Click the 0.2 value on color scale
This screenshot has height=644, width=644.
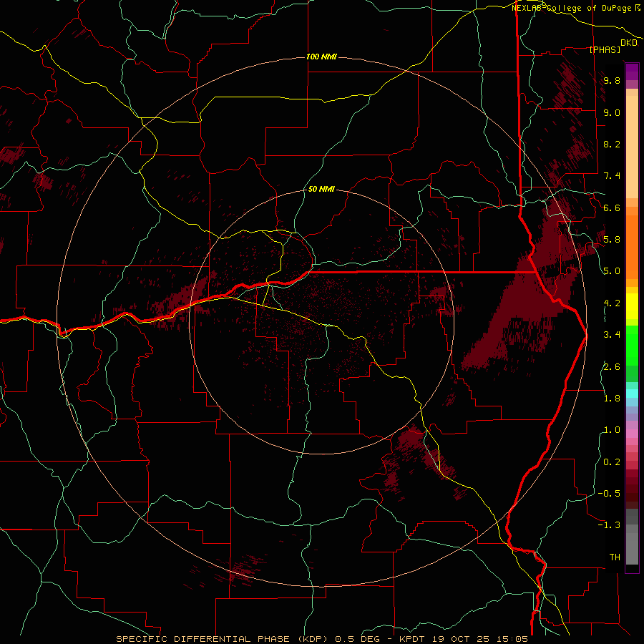(x=612, y=462)
